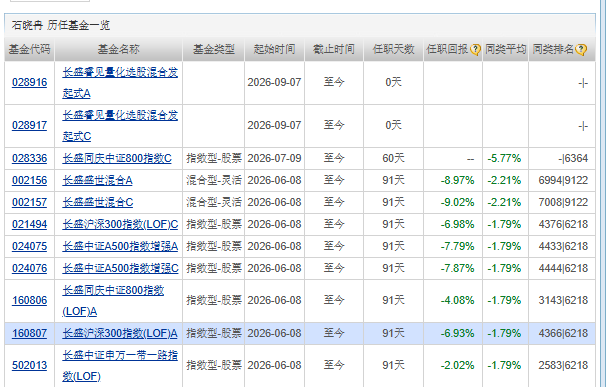Open 长盛盛世混合C fund link
The image size is (606, 387).
98,203
